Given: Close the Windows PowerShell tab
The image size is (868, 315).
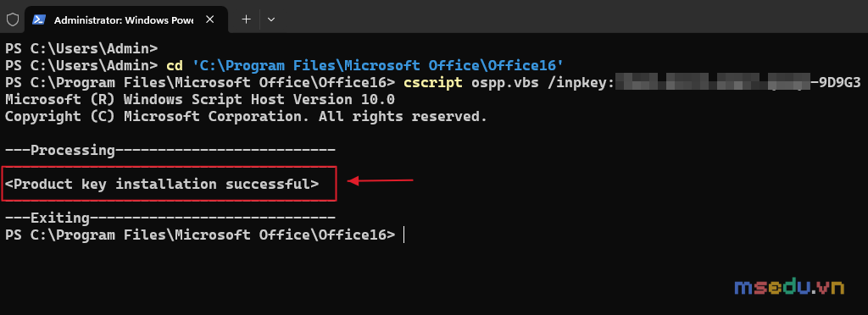Looking at the screenshot, I should [x=210, y=19].
